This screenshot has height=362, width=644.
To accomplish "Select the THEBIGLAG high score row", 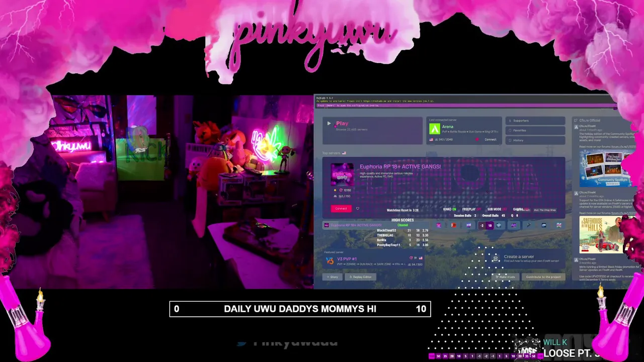I will 403,235.
